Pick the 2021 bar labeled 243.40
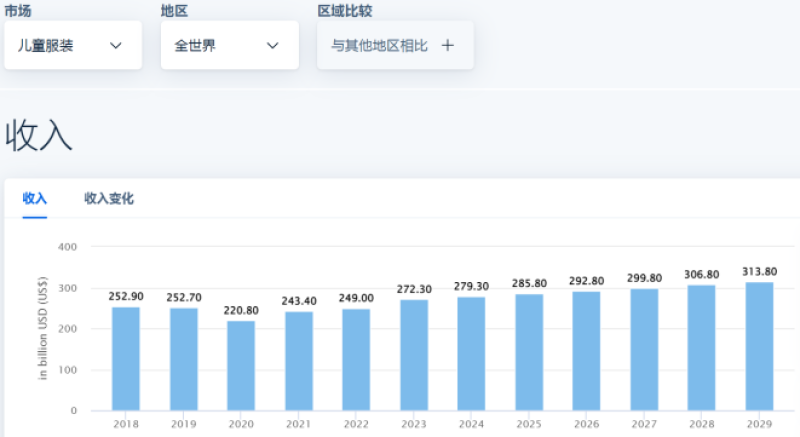The width and height of the screenshot is (800, 437). [x=299, y=361]
